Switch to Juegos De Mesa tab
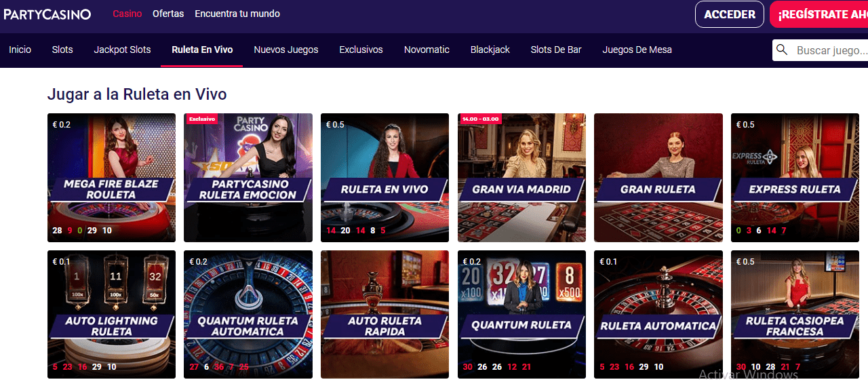The width and height of the screenshot is (868, 384). [637, 50]
